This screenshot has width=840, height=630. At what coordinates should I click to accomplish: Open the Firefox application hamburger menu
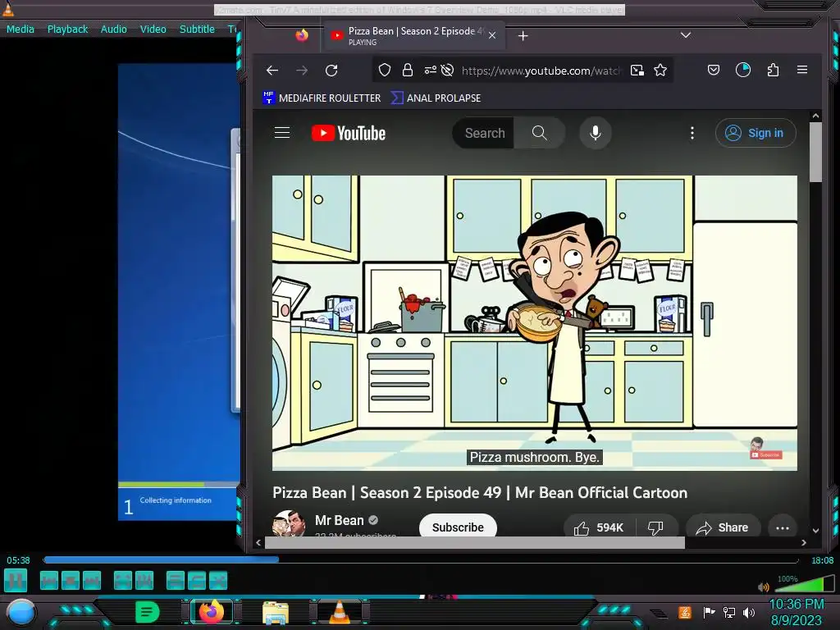802,70
